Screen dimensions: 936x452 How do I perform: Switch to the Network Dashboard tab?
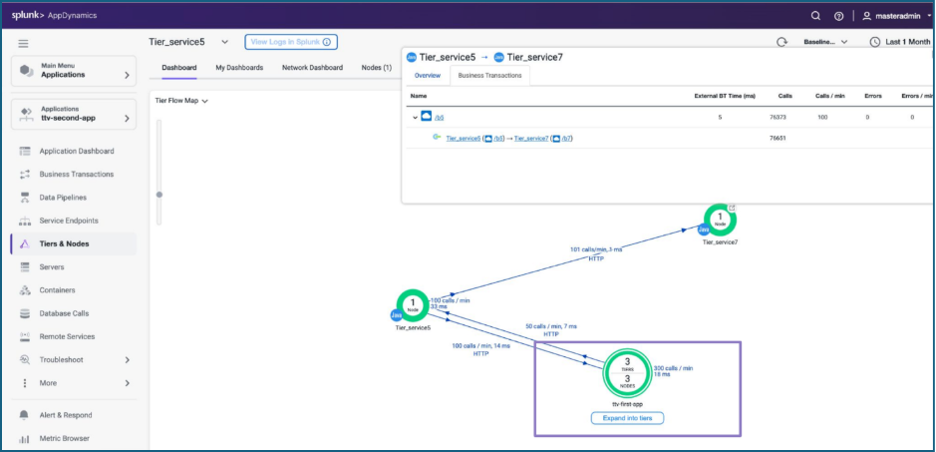[x=312, y=67]
